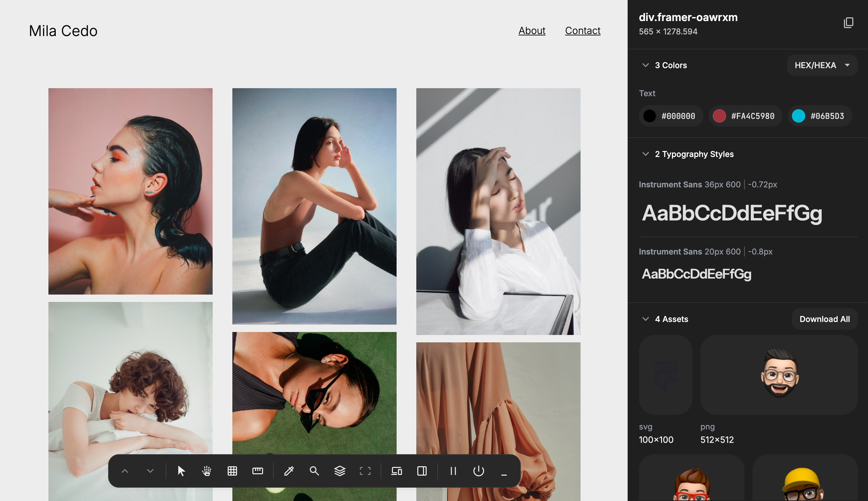
Task: Click the copy icon beside div.framer-oawrxm
Action: pos(848,23)
